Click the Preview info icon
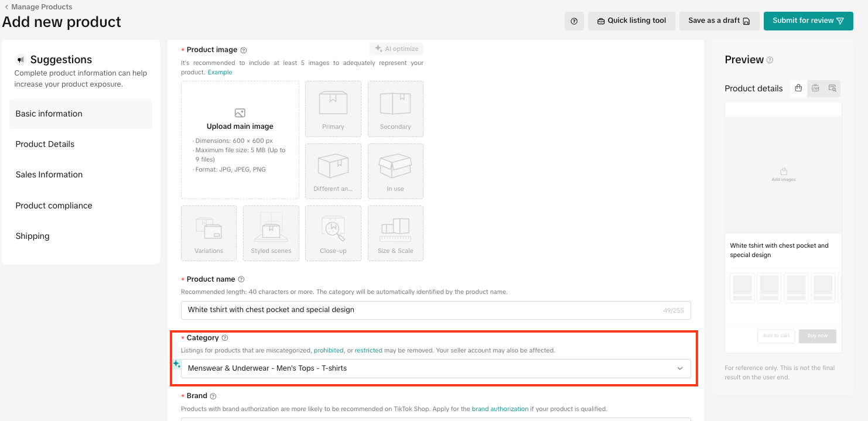Screen dimensions: 868x421 (x=770, y=60)
